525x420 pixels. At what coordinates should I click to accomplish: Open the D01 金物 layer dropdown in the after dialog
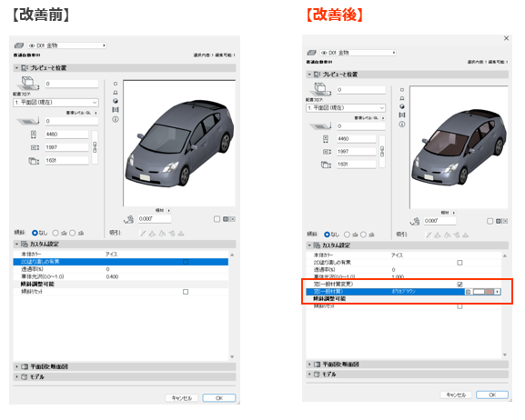(358, 53)
